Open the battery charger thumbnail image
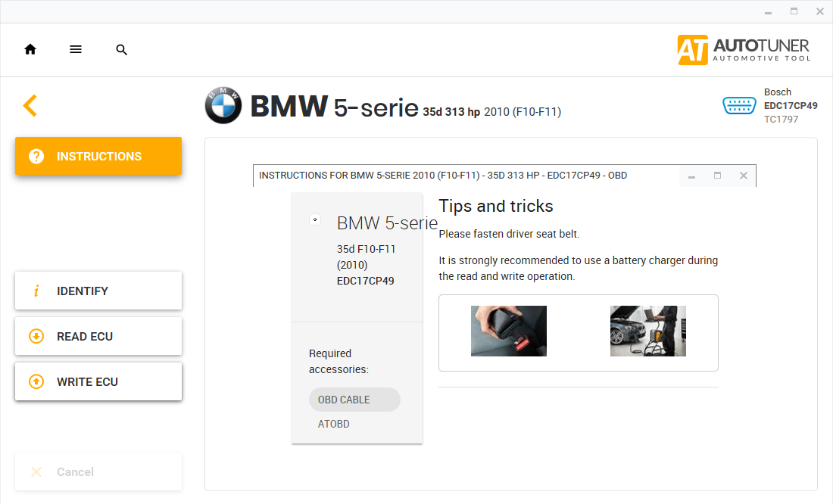The image size is (833, 504). [648, 331]
